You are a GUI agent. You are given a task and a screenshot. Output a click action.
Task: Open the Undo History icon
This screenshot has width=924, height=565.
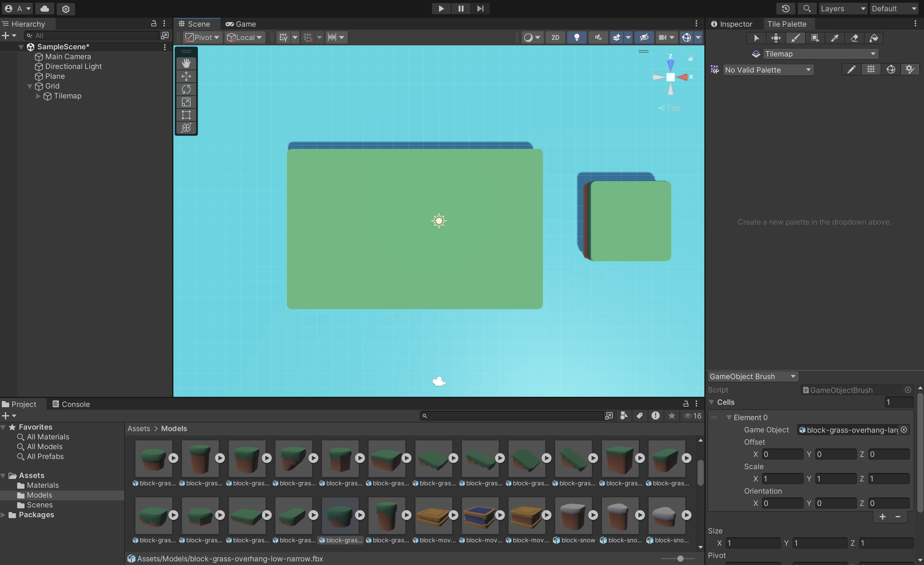click(786, 8)
